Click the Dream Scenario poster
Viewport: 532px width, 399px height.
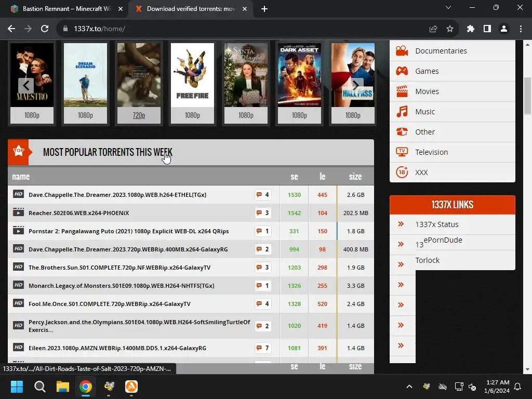coord(85,75)
